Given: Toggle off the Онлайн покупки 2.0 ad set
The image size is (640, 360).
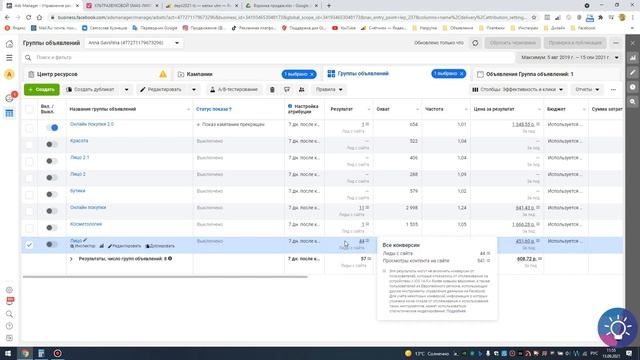Looking at the screenshot, I should tap(52, 128).
